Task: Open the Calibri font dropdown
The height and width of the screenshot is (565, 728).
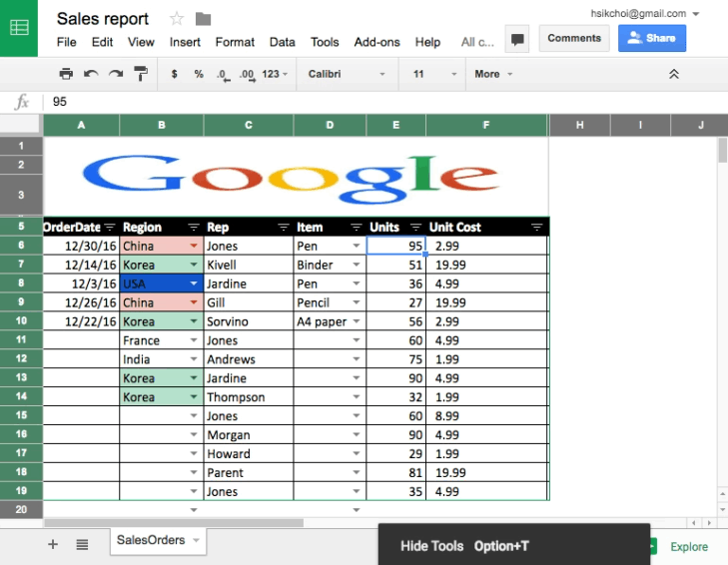Action: 347,74
